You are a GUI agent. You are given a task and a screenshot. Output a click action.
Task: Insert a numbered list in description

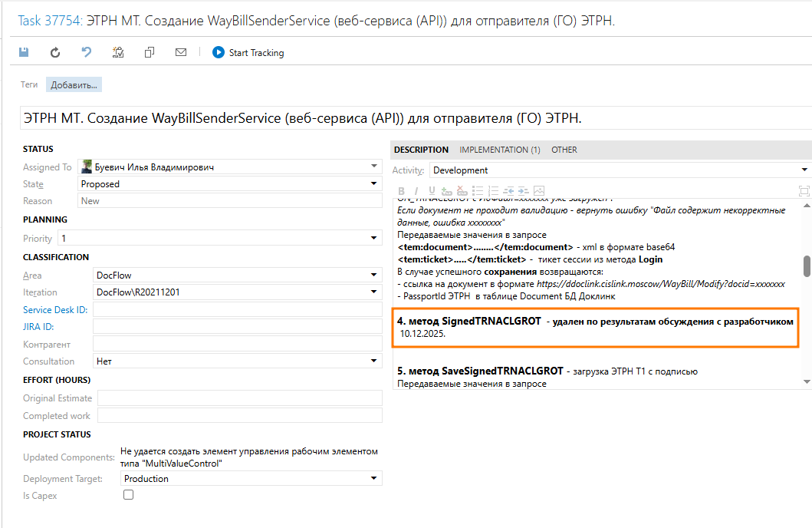tap(493, 191)
